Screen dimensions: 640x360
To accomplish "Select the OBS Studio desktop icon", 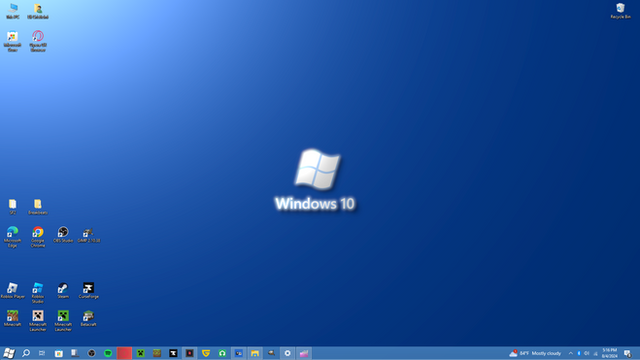I will click(63, 235).
